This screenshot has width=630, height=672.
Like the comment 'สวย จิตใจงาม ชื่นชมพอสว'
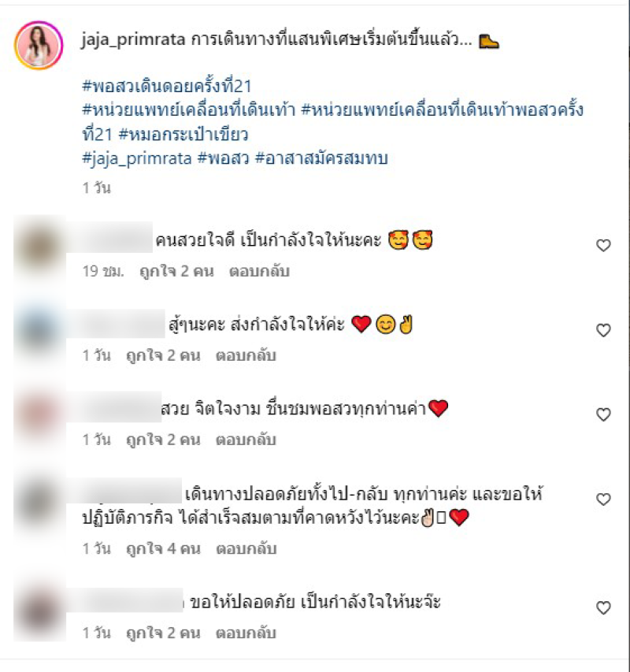point(603,414)
